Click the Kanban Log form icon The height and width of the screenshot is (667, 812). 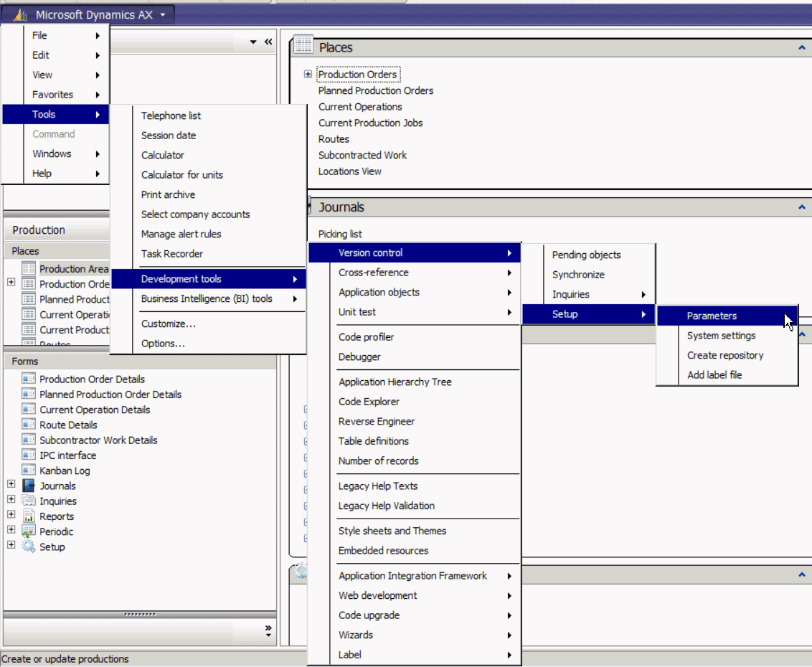(x=29, y=470)
